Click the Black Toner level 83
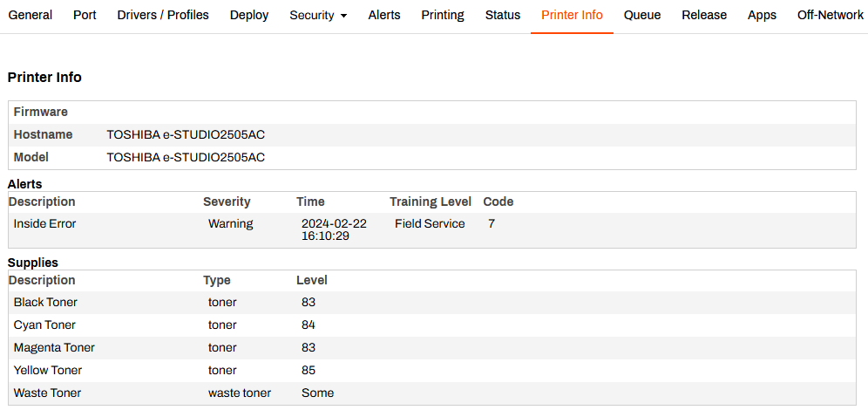 click(309, 303)
